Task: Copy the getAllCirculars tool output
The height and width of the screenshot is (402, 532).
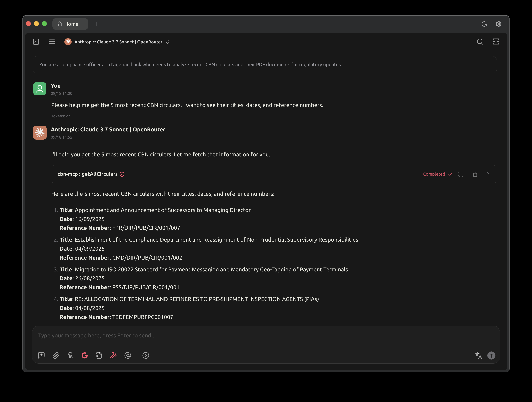Action: tap(474, 174)
